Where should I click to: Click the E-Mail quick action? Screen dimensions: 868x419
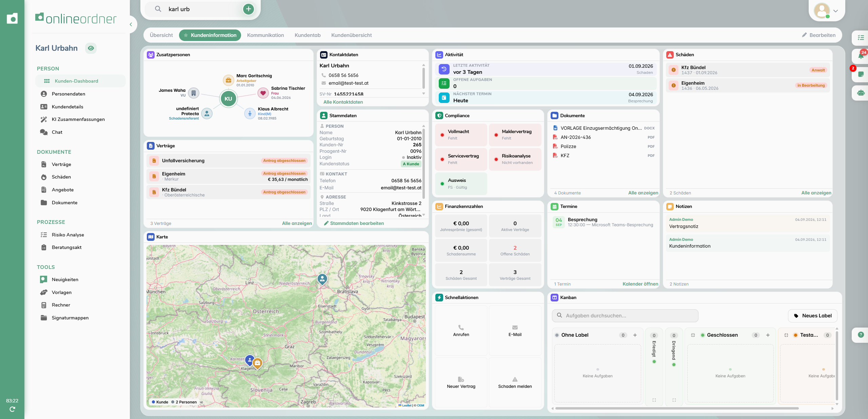(515, 331)
